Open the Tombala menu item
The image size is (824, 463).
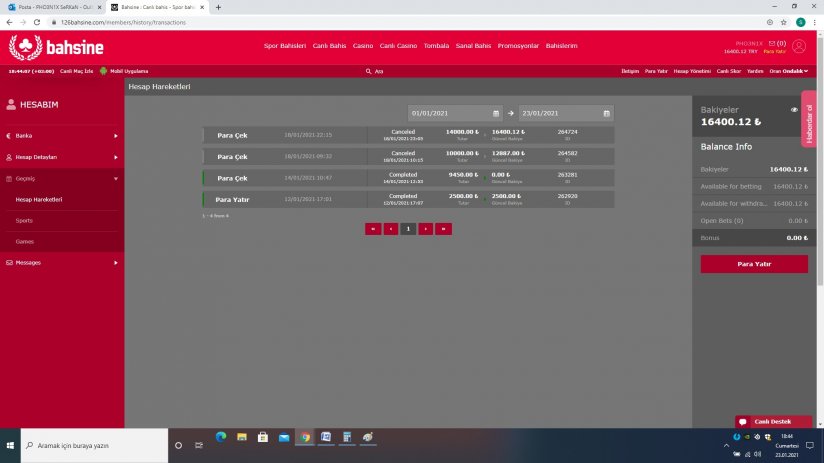pos(436,46)
